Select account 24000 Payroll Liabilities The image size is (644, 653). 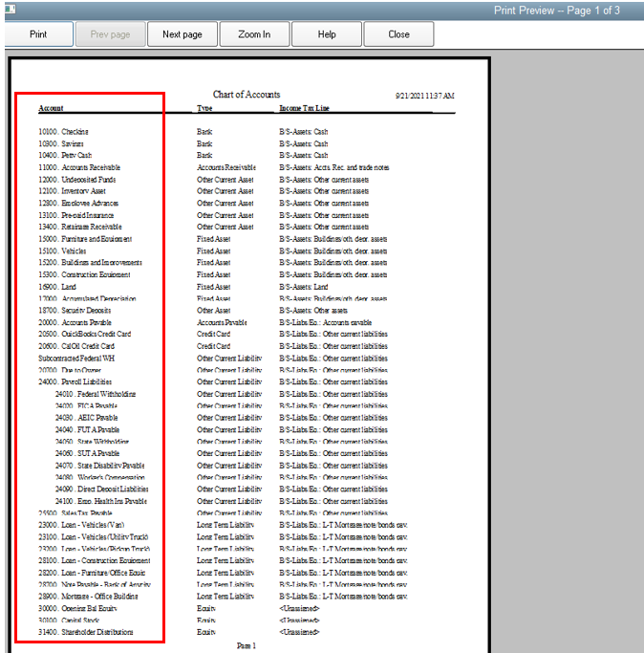[x=75, y=381]
